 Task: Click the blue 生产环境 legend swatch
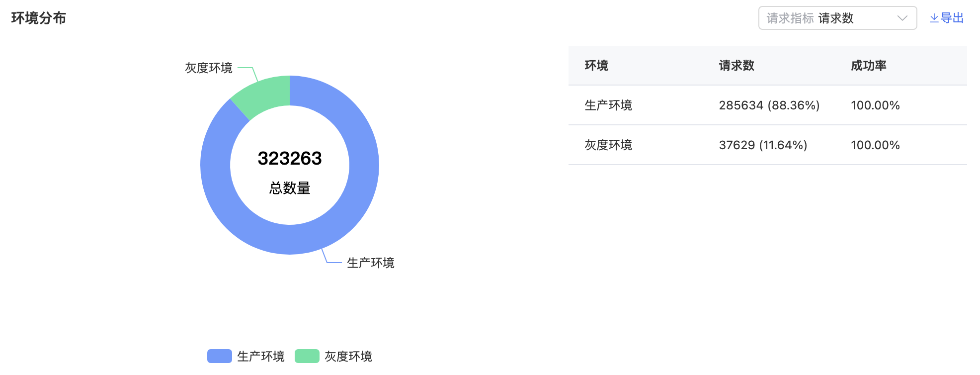click(x=220, y=356)
